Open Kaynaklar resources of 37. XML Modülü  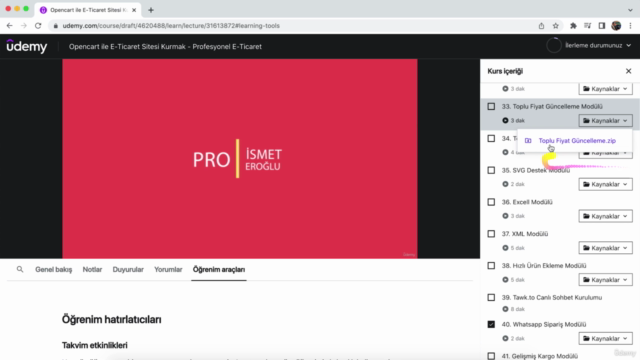pyautogui.click(x=605, y=248)
